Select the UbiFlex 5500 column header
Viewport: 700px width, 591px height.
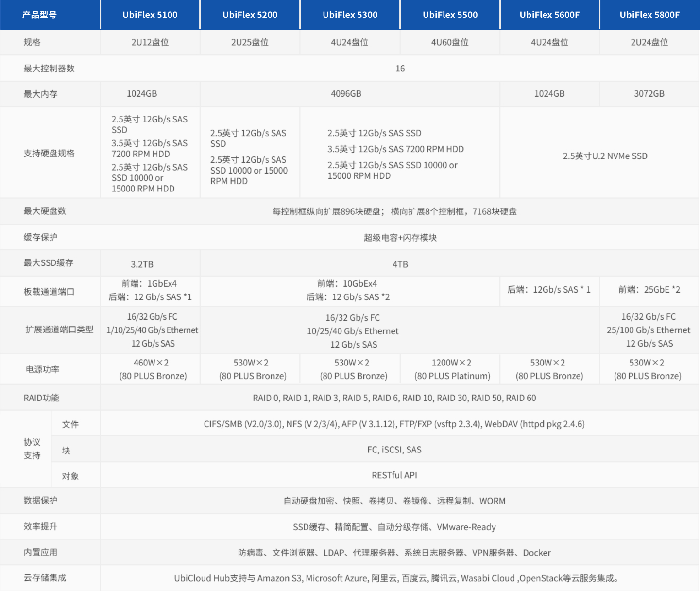click(x=450, y=15)
